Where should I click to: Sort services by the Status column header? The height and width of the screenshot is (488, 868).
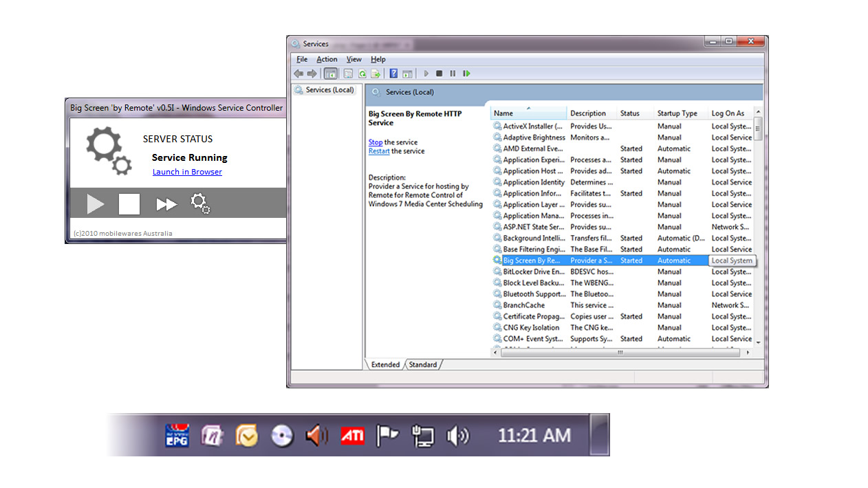point(635,113)
